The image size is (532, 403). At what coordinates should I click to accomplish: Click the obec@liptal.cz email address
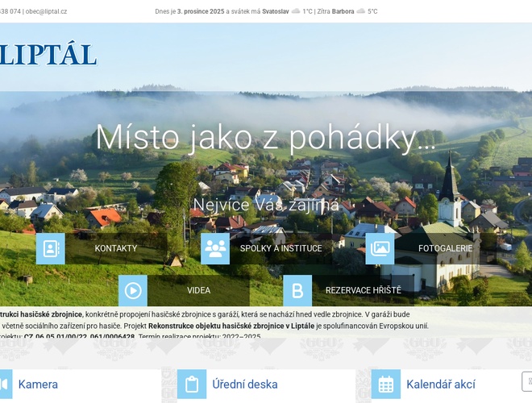coord(46,11)
